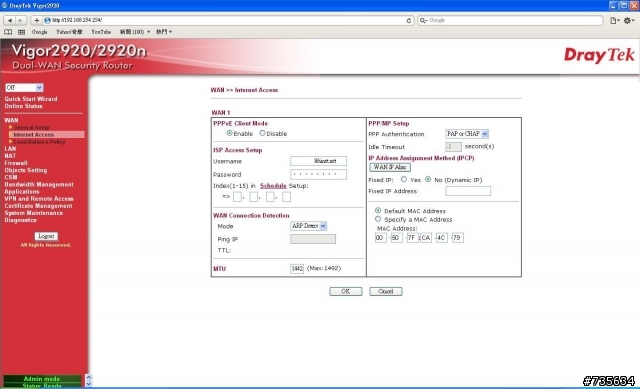640x389 pixels.
Task: Click the Fixed IP Address field
Action: point(468,191)
